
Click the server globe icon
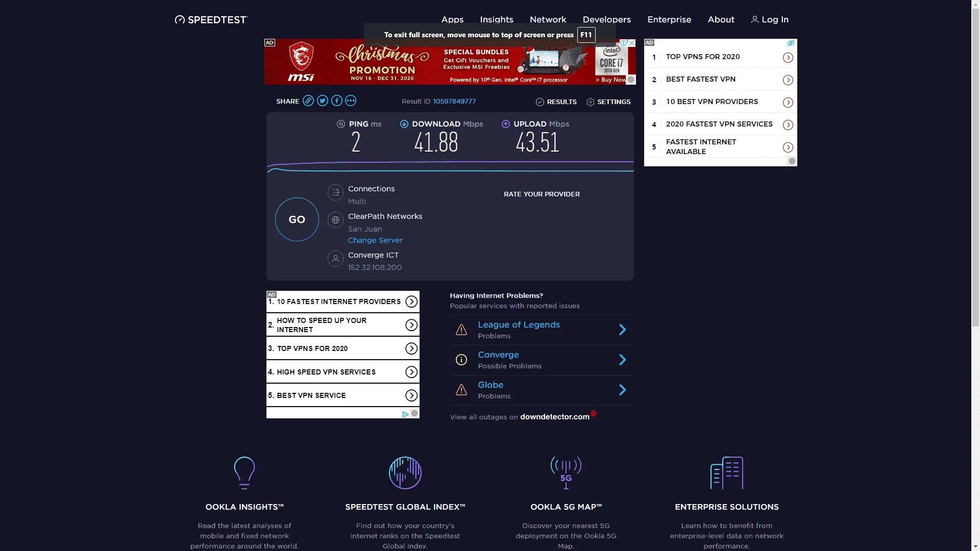335,220
